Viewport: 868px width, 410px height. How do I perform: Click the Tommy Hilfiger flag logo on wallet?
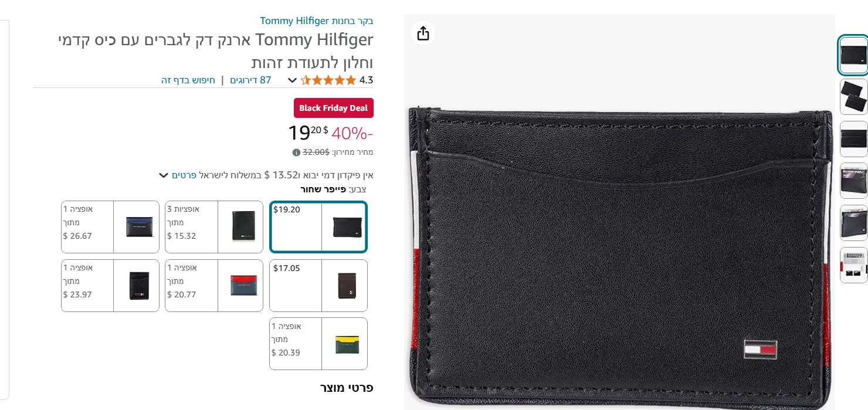click(x=760, y=350)
